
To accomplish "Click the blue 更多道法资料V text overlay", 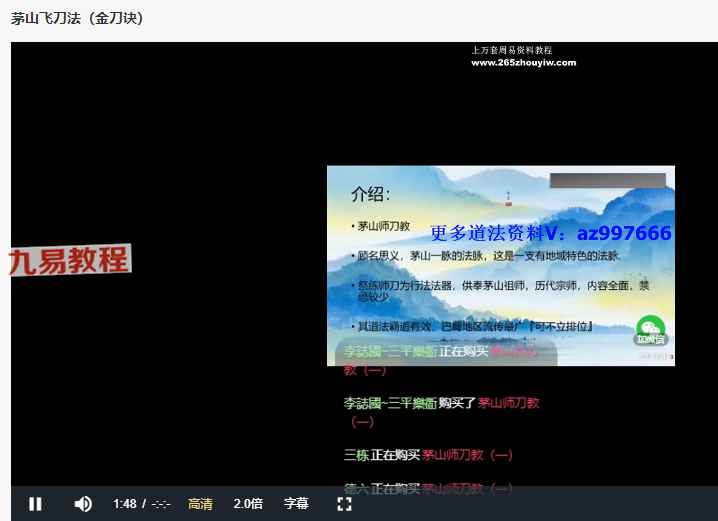I will tap(551, 233).
